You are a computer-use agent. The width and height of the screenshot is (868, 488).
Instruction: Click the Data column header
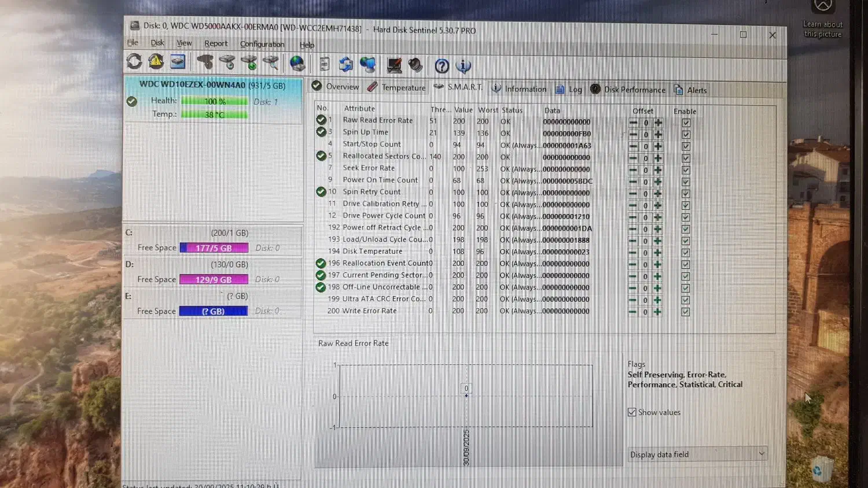[552, 110]
